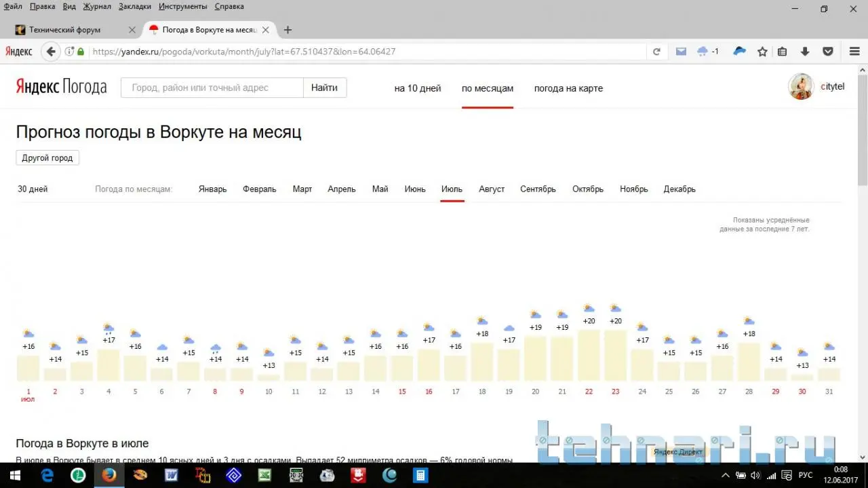Click the browser back arrow button
This screenshot has height=488, width=868.
coord(51,52)
